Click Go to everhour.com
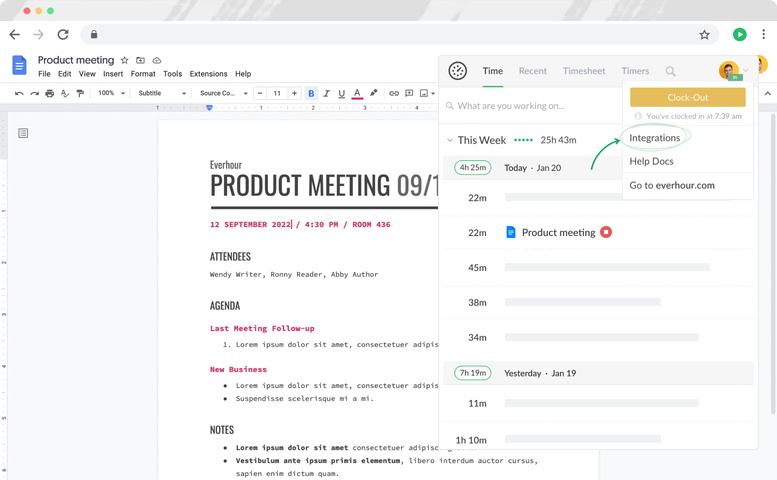 (672, 185)
